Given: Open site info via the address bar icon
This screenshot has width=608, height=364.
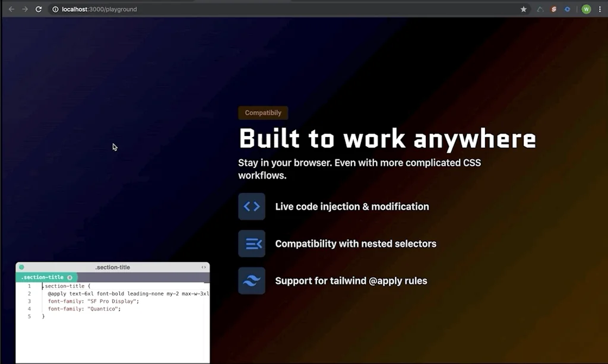Looking at the screenshot, I should click(x=54, y=9).
